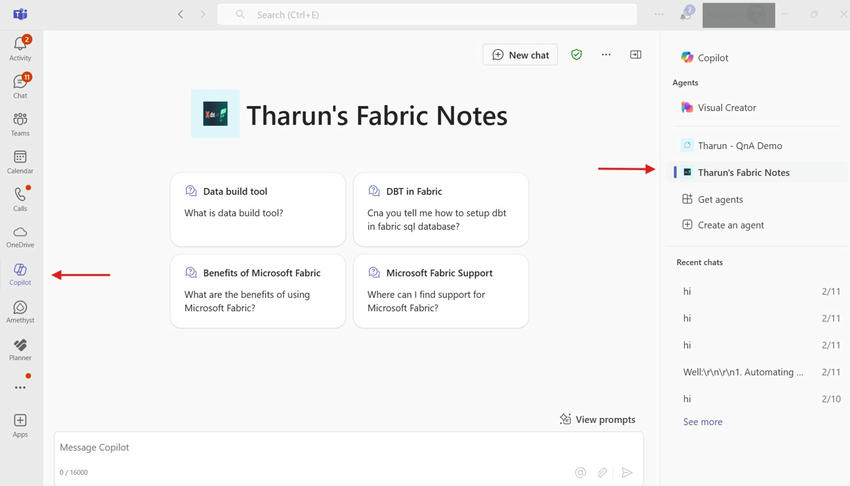Choose the Microsoft Fabric Support card

441,291
